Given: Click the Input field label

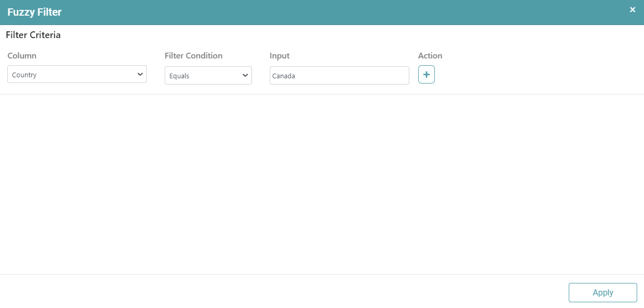Looking at the screenshot, I should [x=280, y=56].
